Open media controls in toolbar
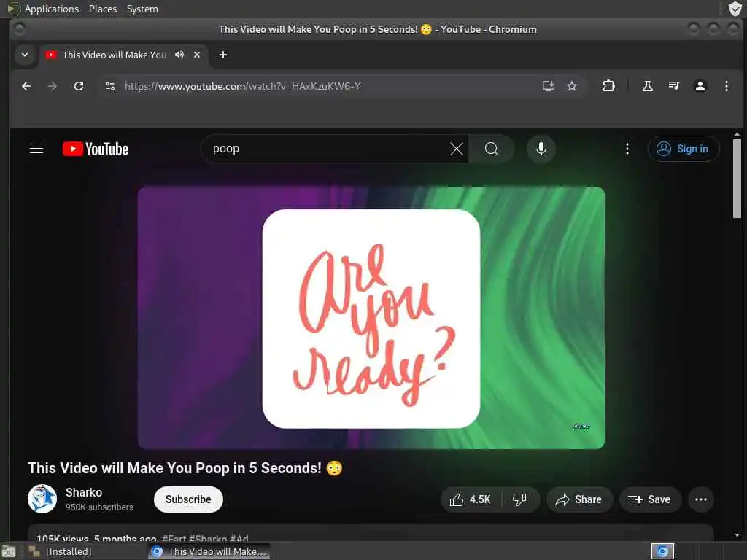 pos(673,86)
